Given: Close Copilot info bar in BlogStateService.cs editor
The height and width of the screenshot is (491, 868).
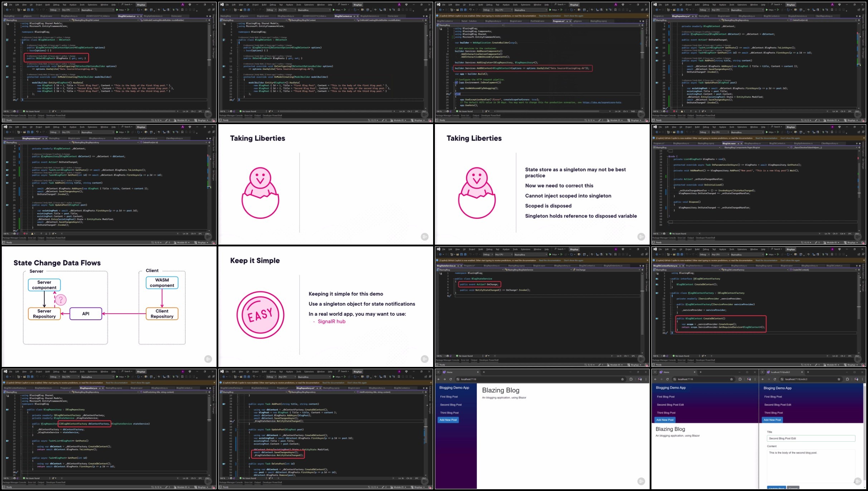Looking at the screenshot, I should coord(647,260).
